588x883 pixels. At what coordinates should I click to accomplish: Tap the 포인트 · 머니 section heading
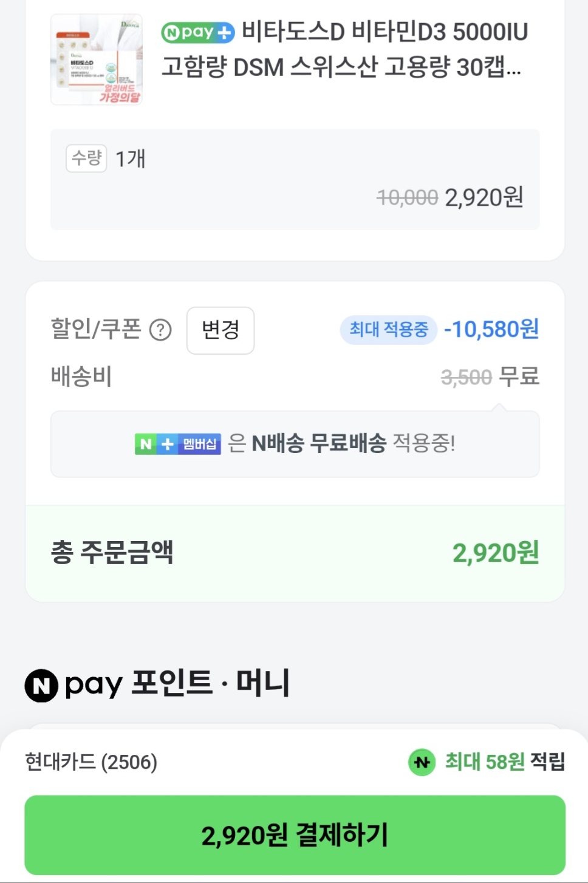[x=210, y=683]
